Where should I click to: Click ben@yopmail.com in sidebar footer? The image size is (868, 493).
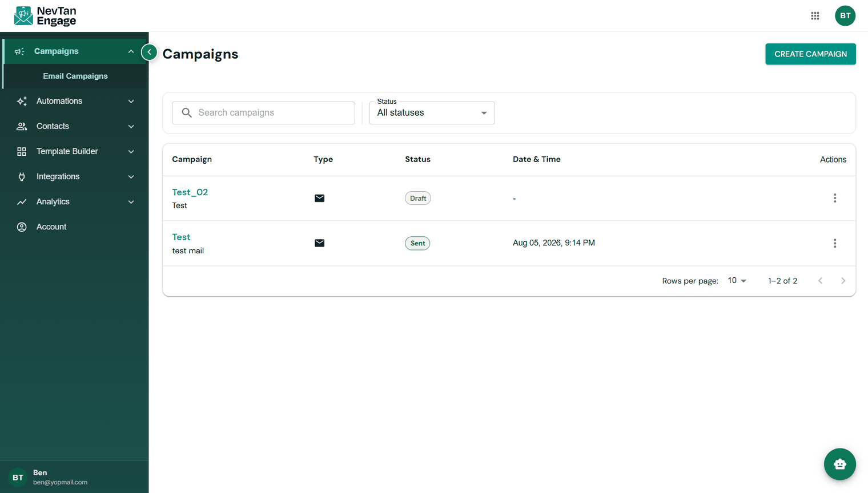[60, 482]
